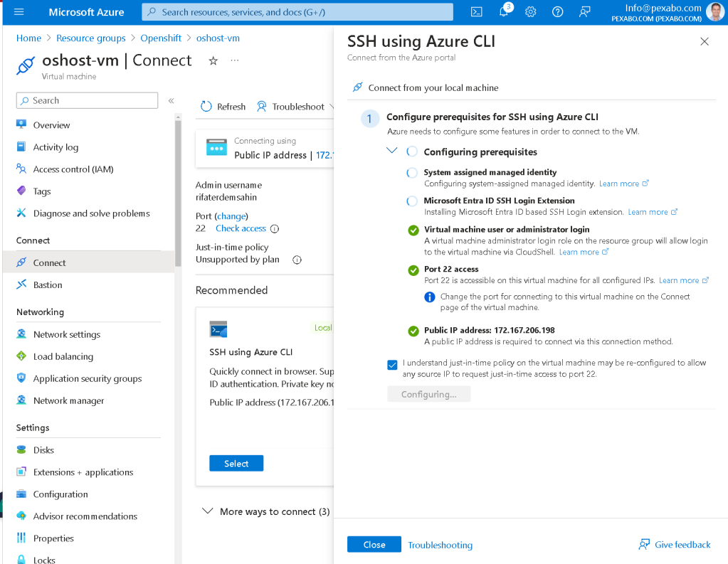This screenshot has width=728, height=564.
Task: Open Application security groups
Action: [x=88, y=378]
